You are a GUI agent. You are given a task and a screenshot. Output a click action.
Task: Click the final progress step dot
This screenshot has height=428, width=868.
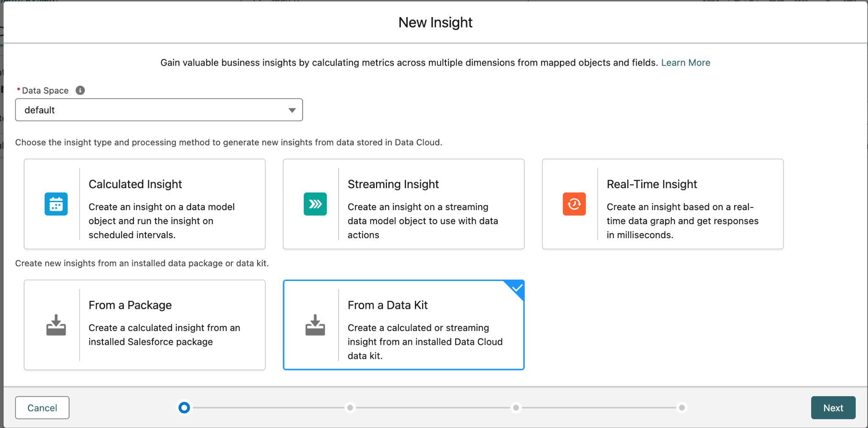(682, 408)
